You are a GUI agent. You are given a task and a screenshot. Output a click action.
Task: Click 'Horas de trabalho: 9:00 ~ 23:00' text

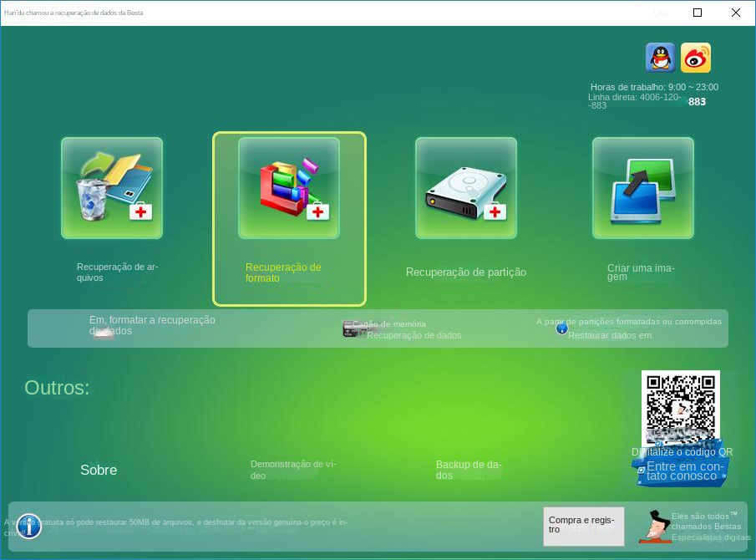point(654,87)
